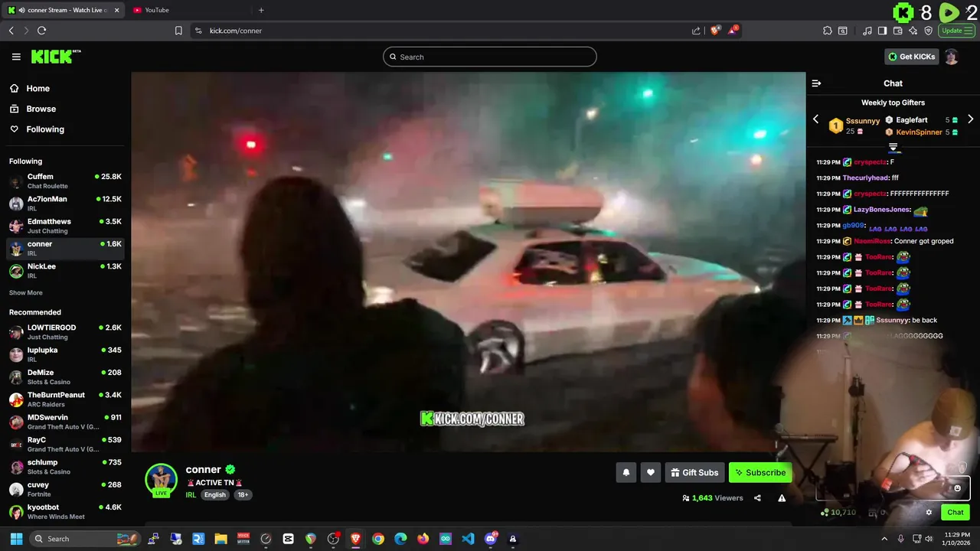Screen dimensions: 980x551
Task: Open Browse in the sidebar
Action: tap(41, 109)
